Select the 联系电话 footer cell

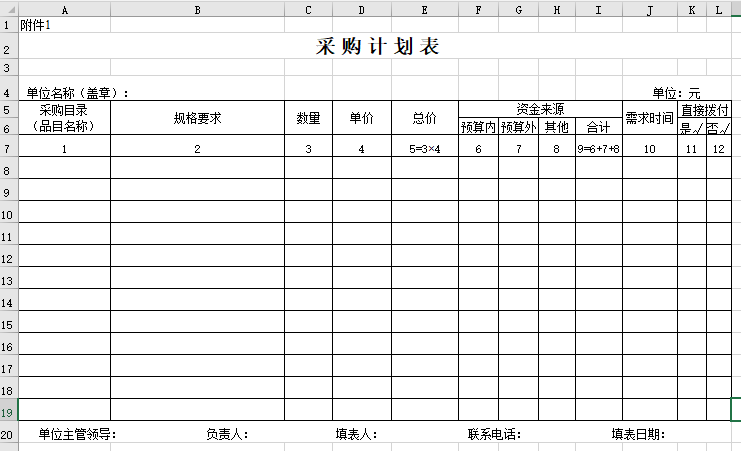pyautogui.click(x=494, y=434)
